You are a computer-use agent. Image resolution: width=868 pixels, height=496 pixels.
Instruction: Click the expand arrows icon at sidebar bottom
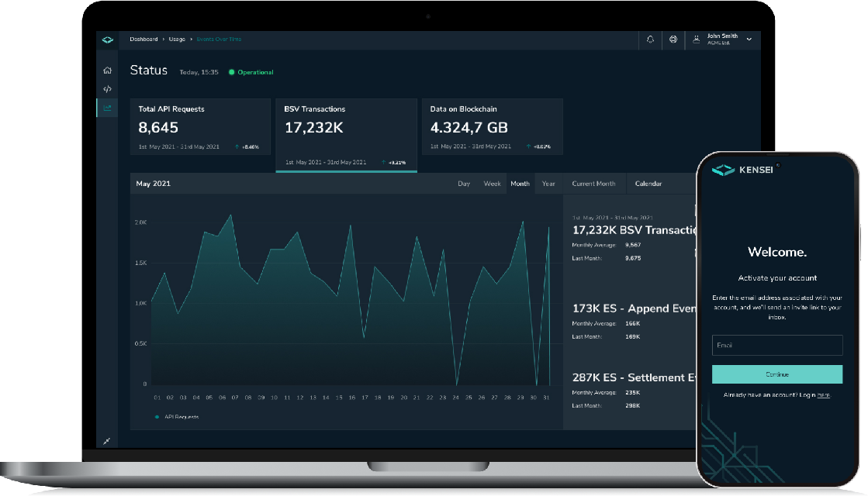[107, 441]
